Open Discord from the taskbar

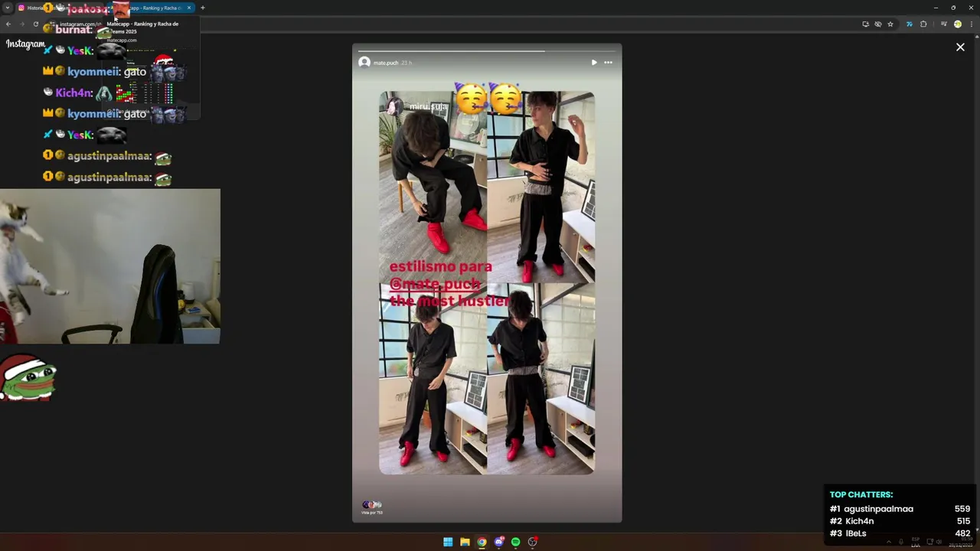(499, 542)
